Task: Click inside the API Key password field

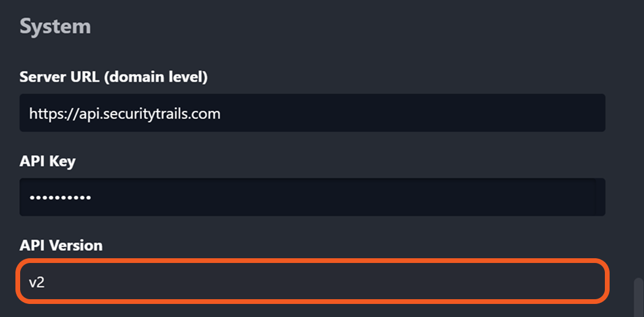Action: coord(312,197)
